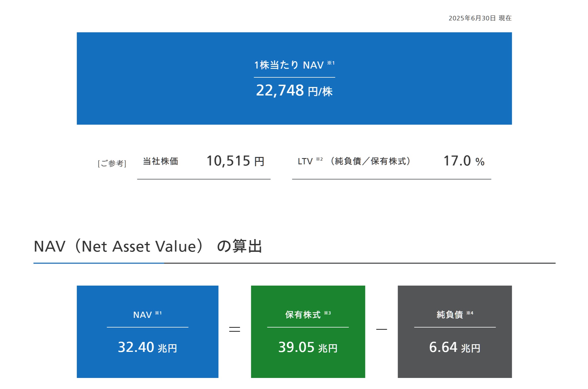Click the 6.64 兆円 net debt amount
The image size is (588, 389).
tap(455, 347)
